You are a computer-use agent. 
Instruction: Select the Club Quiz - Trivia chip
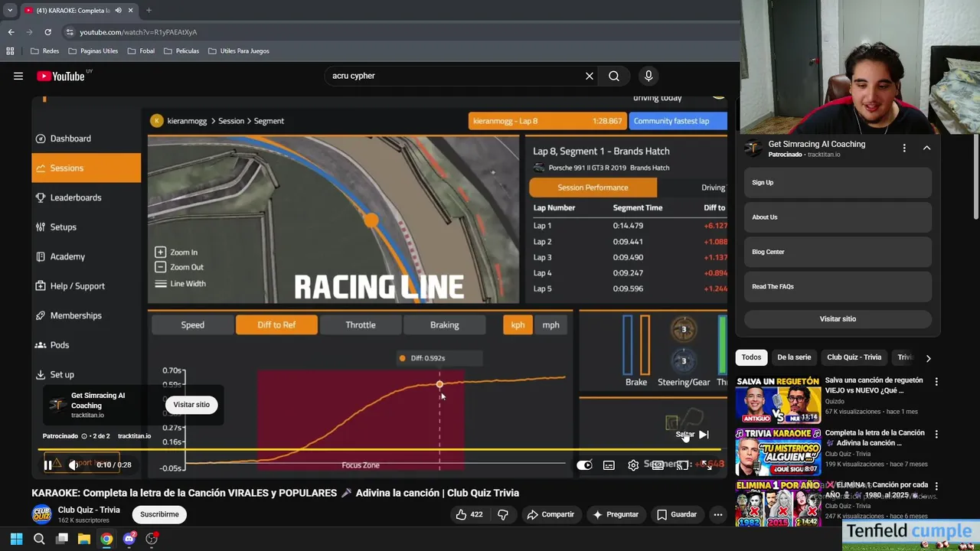854,357
